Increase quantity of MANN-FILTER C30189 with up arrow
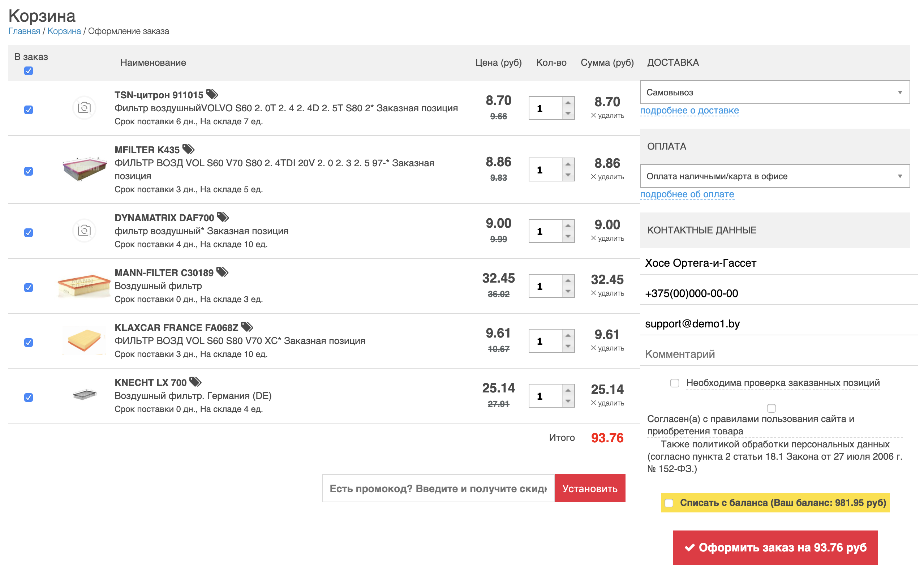 tap(568, 280)
